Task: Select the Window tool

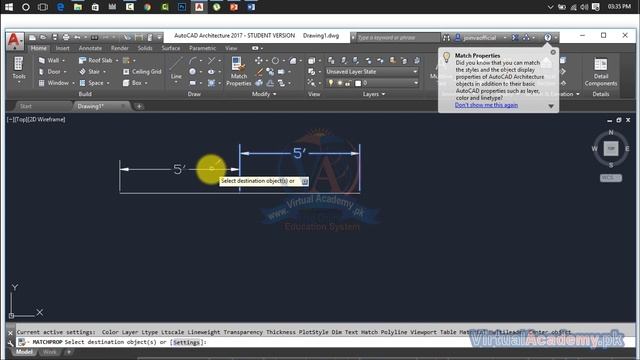Action: [53, 83]
